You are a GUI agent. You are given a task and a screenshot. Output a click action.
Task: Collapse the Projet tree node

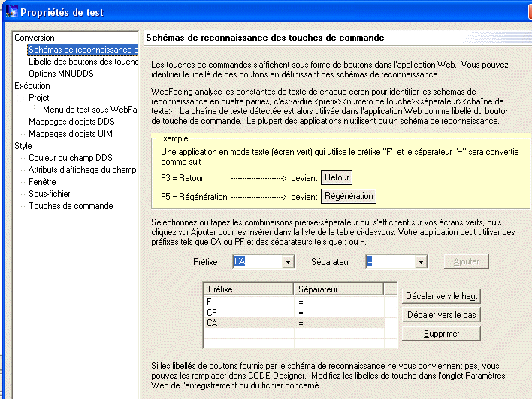coord(20,98)
